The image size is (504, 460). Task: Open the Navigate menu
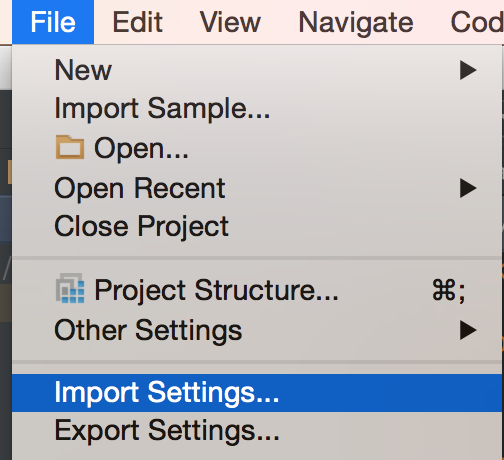pos(356,22)
